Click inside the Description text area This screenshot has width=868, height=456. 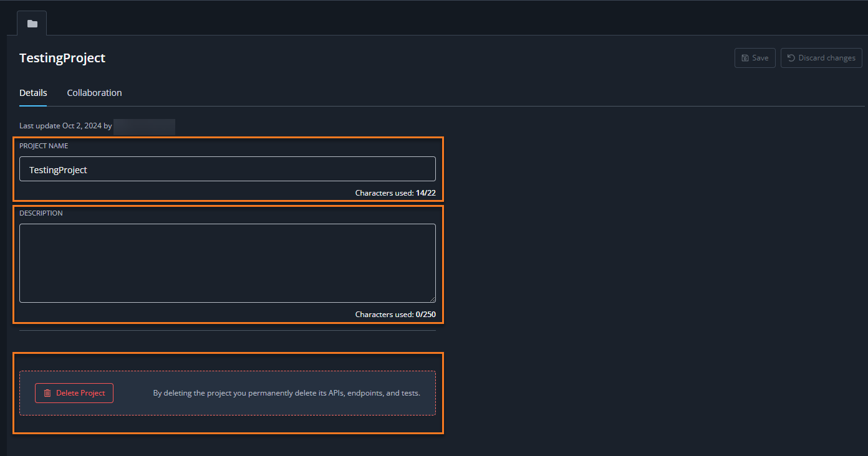coord(228,263)
